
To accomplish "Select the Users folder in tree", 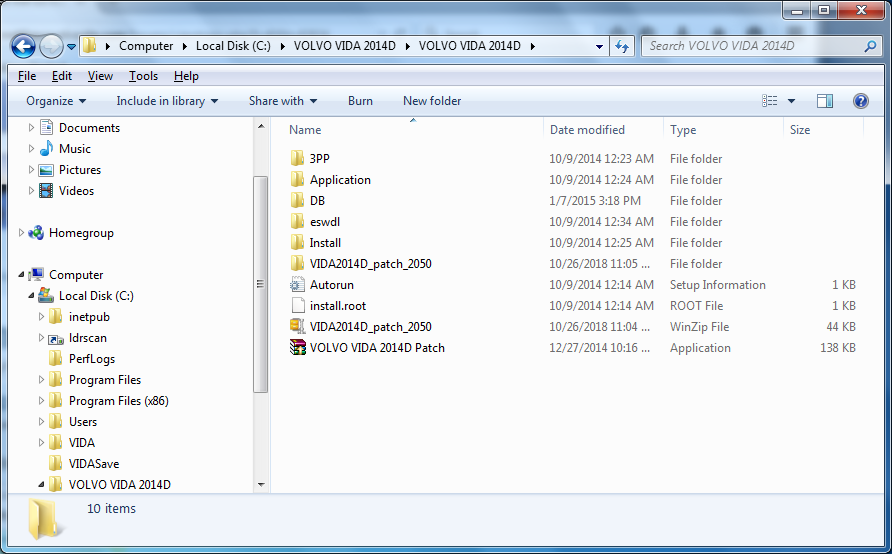I will (82, 421).
